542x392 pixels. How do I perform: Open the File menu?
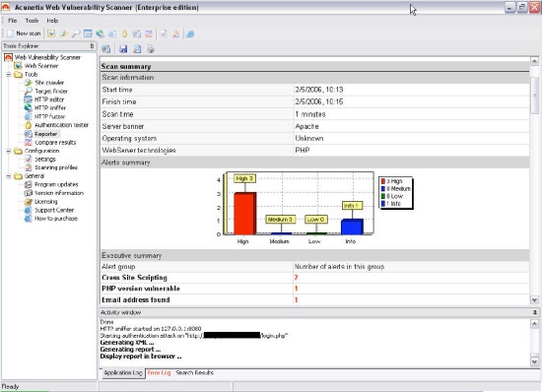[x=13, y=21]
